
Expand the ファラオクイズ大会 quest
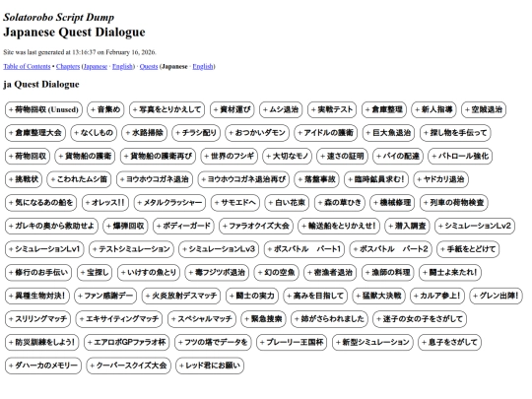coord(256,226)
